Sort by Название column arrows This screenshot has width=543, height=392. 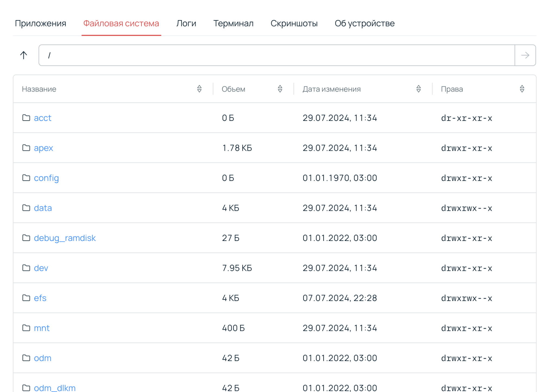point(199,89)
